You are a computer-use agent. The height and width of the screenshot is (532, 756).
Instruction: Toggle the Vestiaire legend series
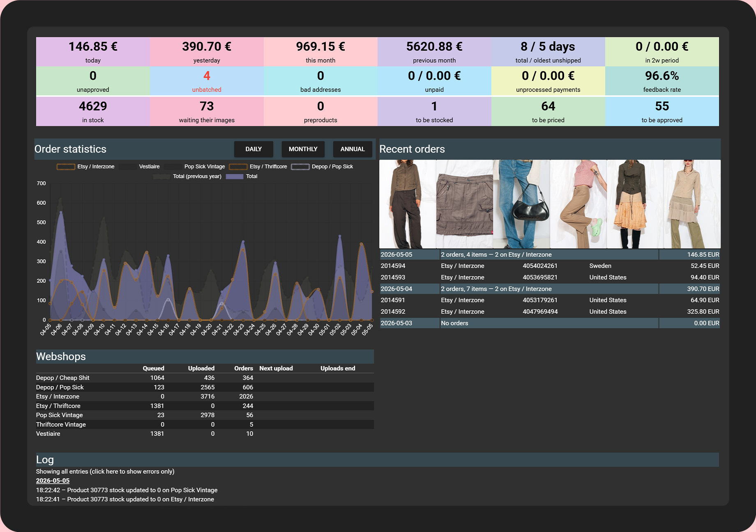(x=139, y=167)
